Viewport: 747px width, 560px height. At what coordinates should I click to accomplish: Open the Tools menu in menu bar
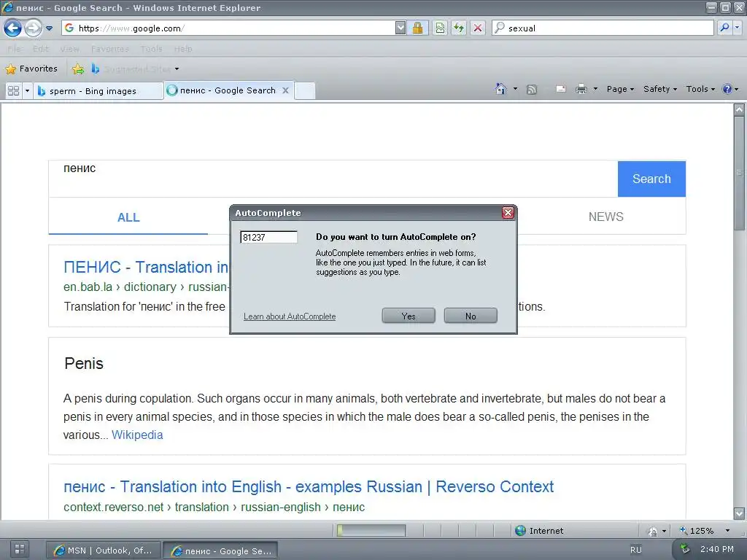tap(152, 49)
